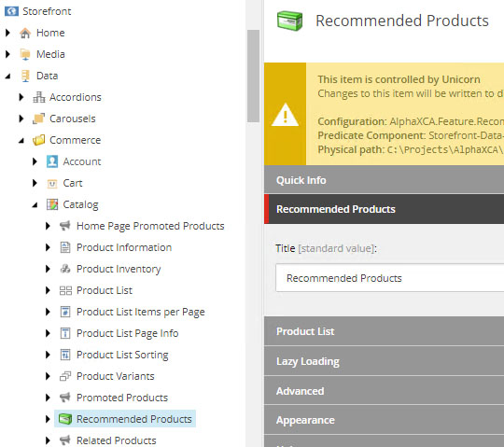The height and width of the screenshot is (447, 504).
Task: Select the Accordions tree item
Action: 76,97
